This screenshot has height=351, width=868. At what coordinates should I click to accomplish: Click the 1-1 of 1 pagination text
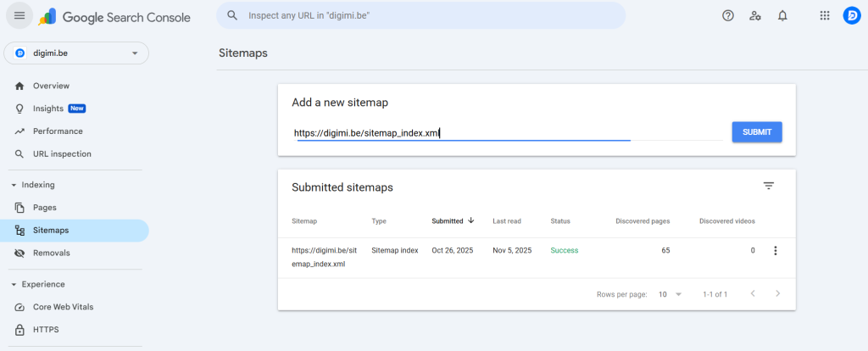(x=715, y=294)
